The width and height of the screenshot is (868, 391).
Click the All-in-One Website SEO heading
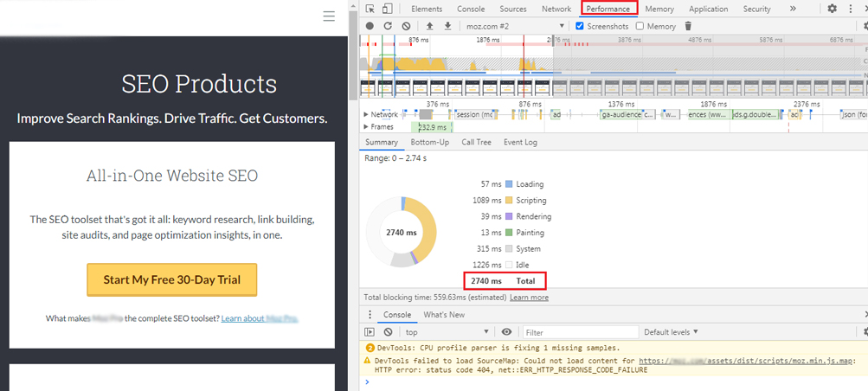[172, 176]
